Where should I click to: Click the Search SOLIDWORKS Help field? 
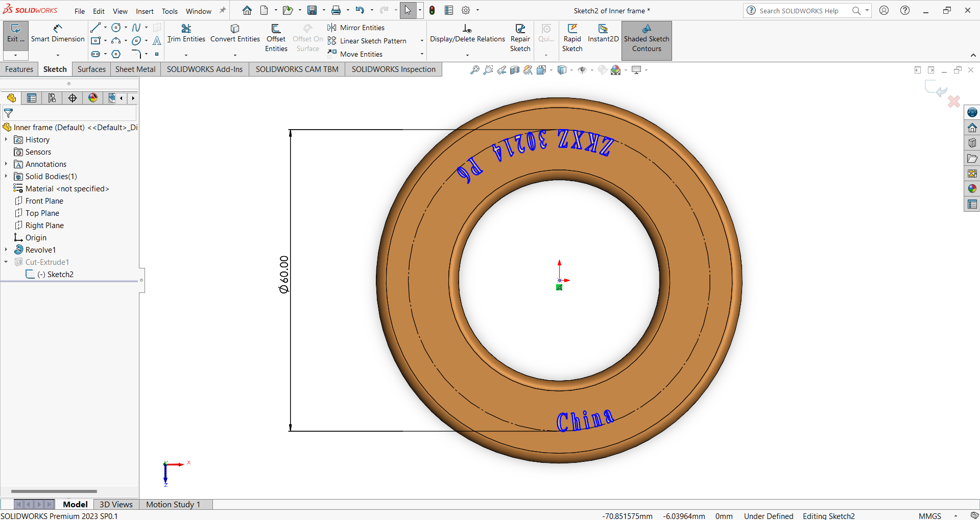(799, 11)
